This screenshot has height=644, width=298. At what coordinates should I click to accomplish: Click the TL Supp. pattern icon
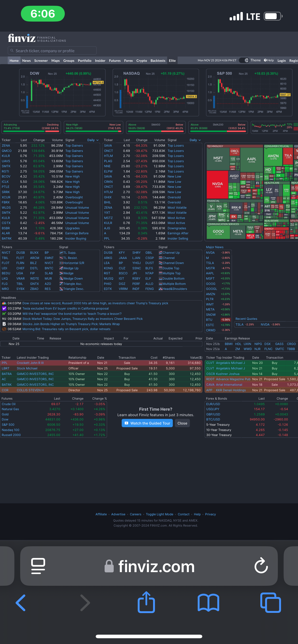[61, 253]
